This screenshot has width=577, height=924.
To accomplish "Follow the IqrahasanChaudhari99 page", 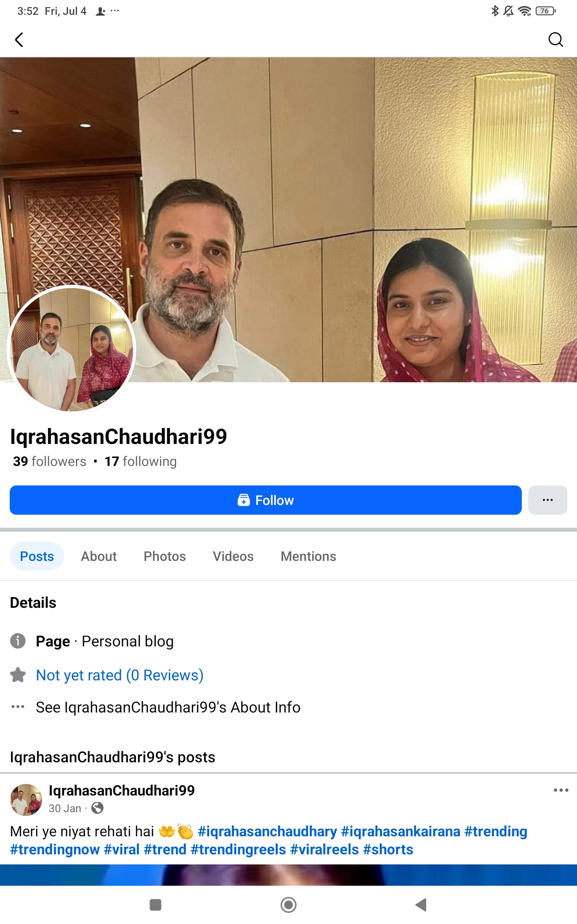I will 266,500.
